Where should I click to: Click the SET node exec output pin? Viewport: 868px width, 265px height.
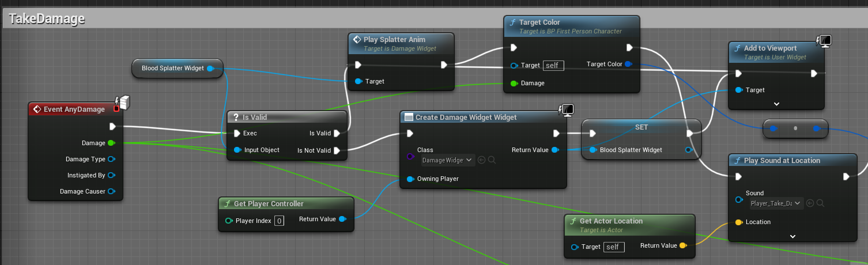coord(690,134)
